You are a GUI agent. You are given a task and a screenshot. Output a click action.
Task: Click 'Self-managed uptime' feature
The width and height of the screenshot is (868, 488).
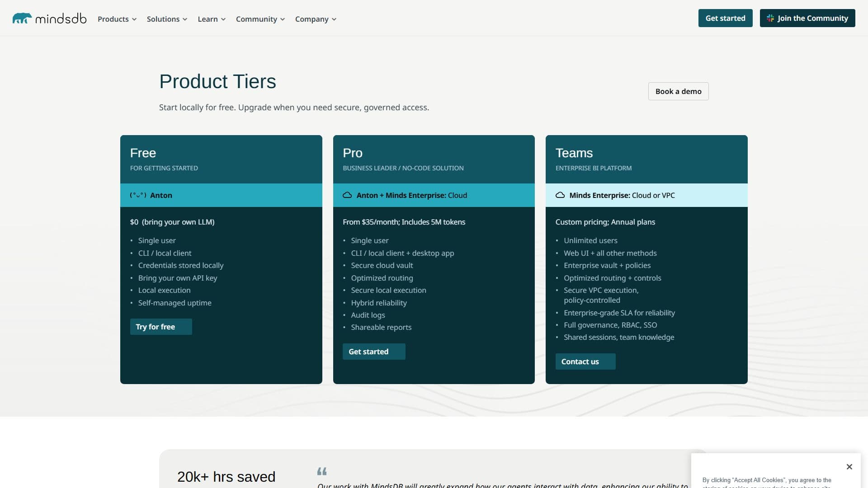click(x=175, y=303)
